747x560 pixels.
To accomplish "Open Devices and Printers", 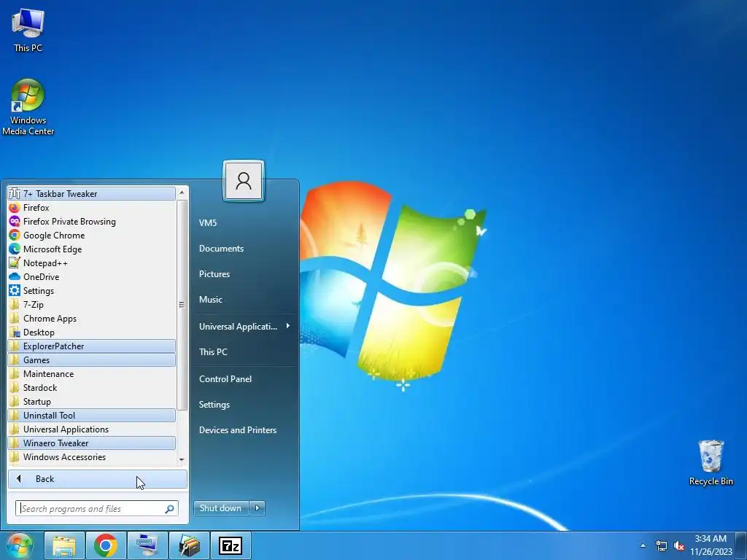I will (243, 430).
